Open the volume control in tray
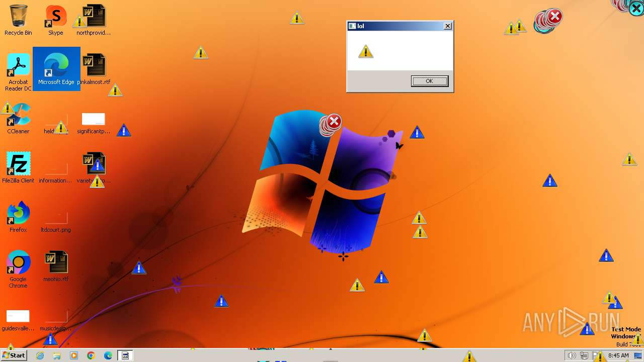The width and height of the screenshot is (644, 362). point(572,355)
